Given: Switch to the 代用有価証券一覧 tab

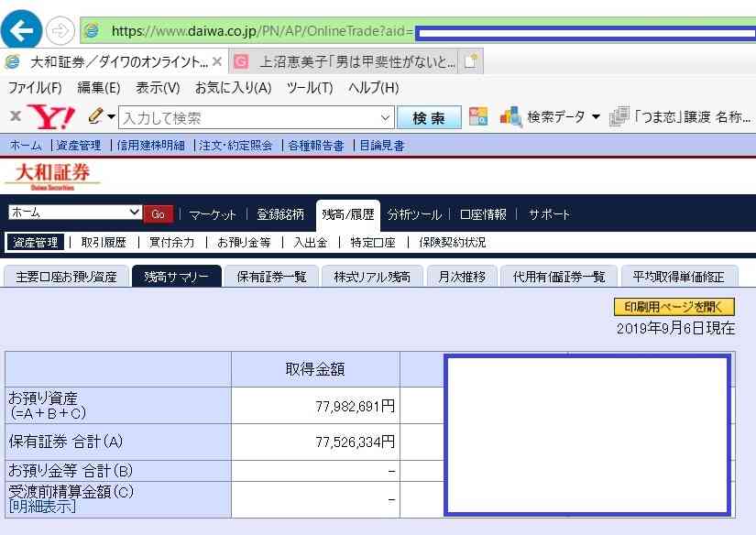Looking at the screenshot, I should (x=559, y=277).
